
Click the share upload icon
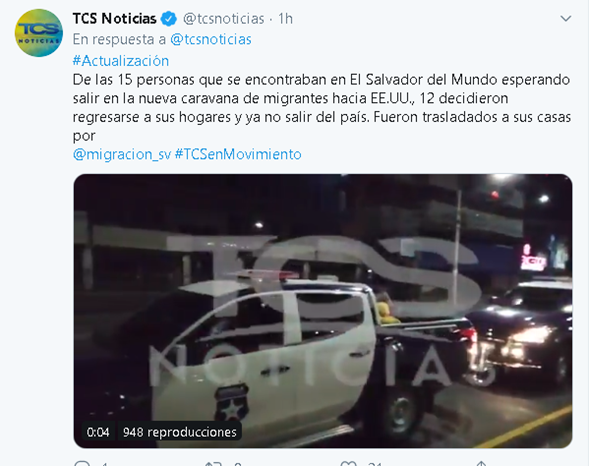click(x=482, y=464)
